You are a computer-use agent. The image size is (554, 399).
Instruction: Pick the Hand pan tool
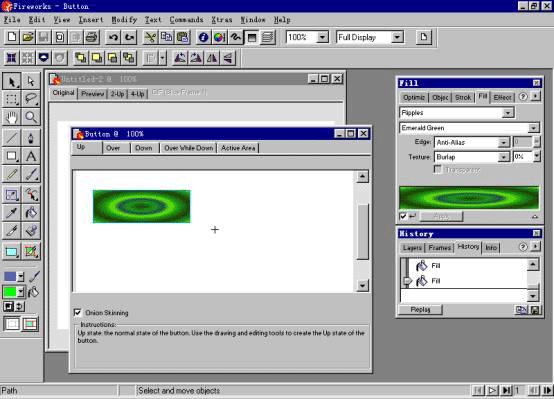click(x=12, y=117)
